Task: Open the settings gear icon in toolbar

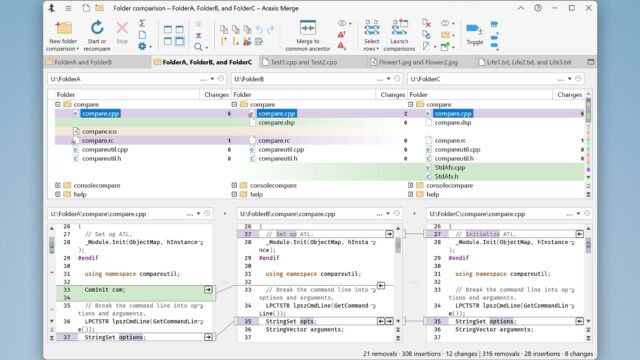Action: tap(142, 46)
